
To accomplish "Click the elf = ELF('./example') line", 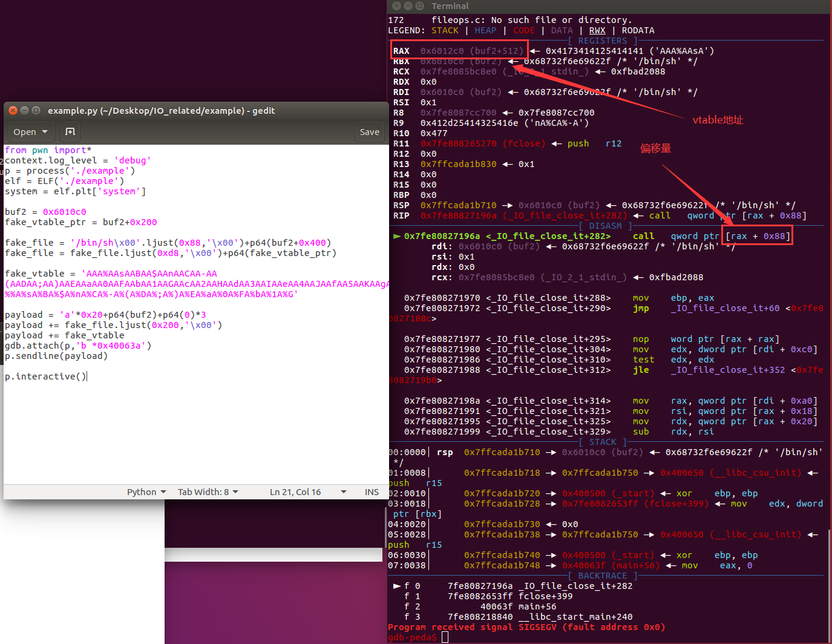I will coord(65,181).
